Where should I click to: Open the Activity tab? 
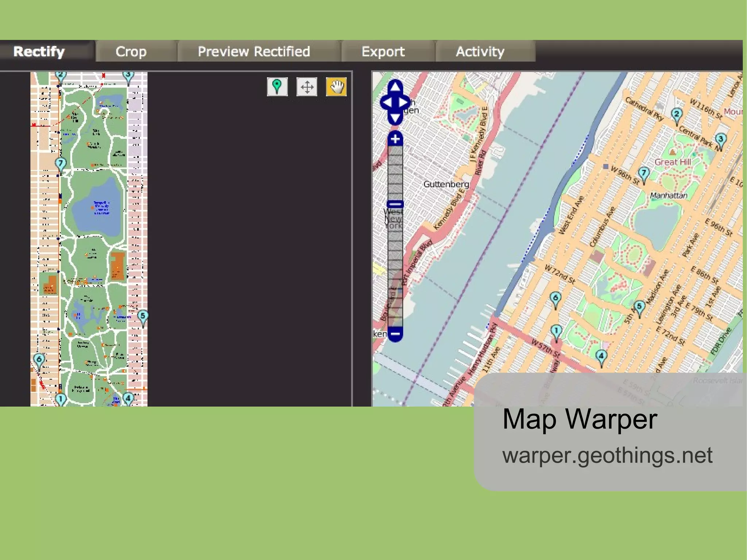pyautogui.click(x=485, y=51)
